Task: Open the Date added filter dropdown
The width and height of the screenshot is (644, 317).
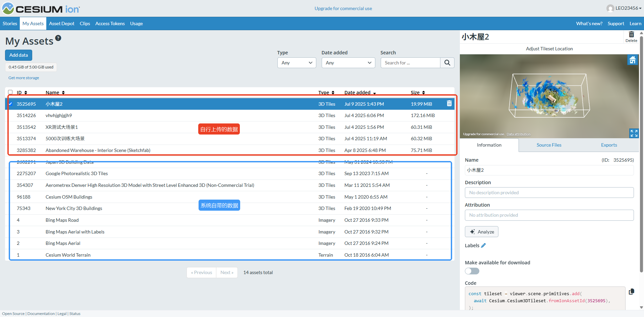Action: (x=348, y=63)
